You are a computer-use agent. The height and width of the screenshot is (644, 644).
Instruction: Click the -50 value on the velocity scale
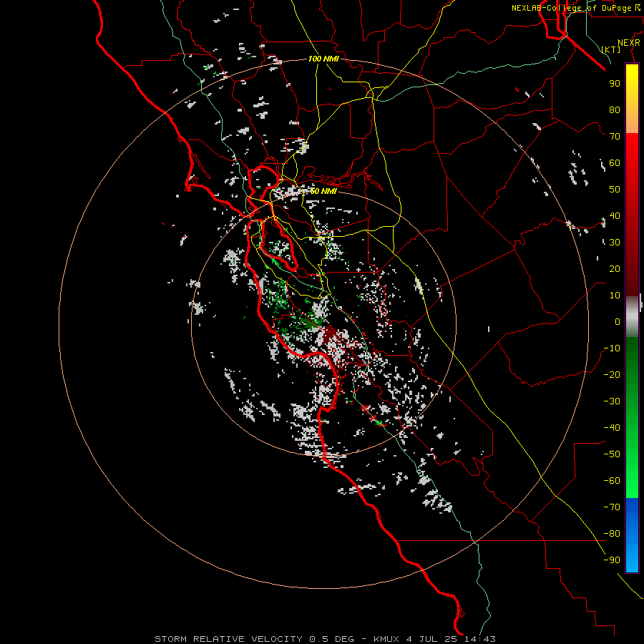click(612, 454)
